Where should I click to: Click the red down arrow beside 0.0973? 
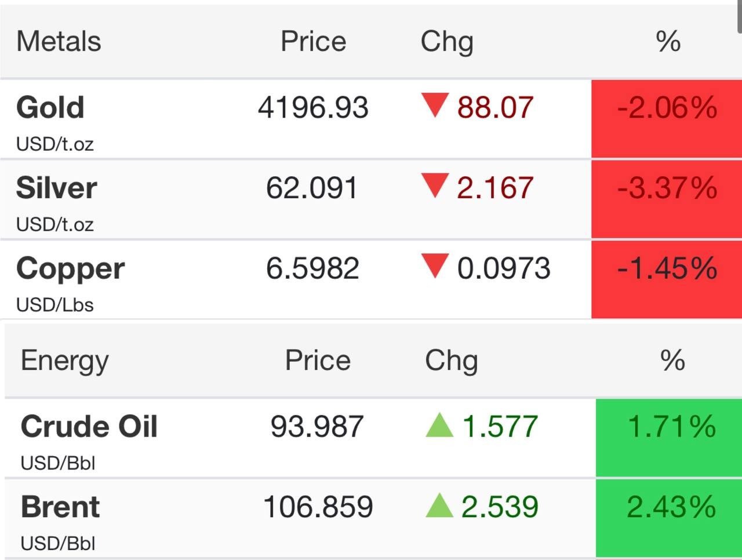(435, 267)
